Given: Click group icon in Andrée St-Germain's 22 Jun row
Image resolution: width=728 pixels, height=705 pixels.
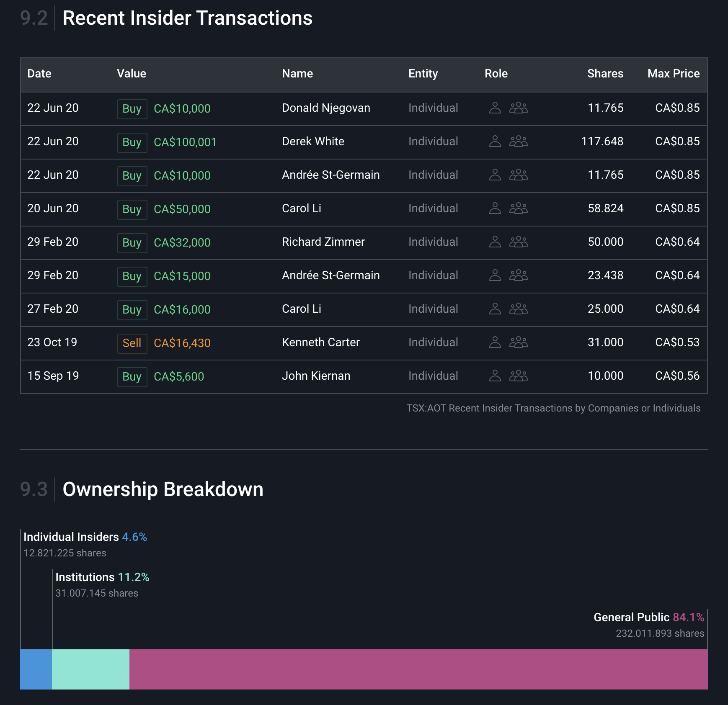Looking at the screenshot, I should point(519,175).
